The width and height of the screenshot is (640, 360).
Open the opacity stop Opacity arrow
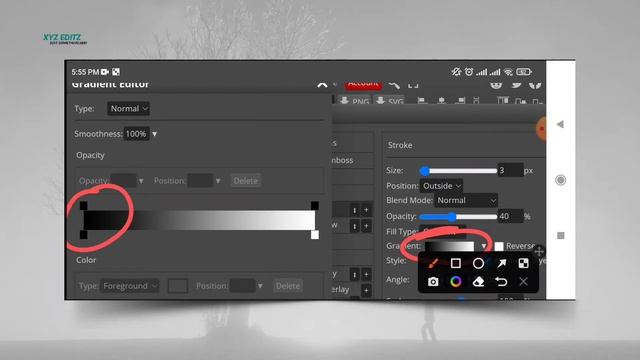(x=141, y=181)
